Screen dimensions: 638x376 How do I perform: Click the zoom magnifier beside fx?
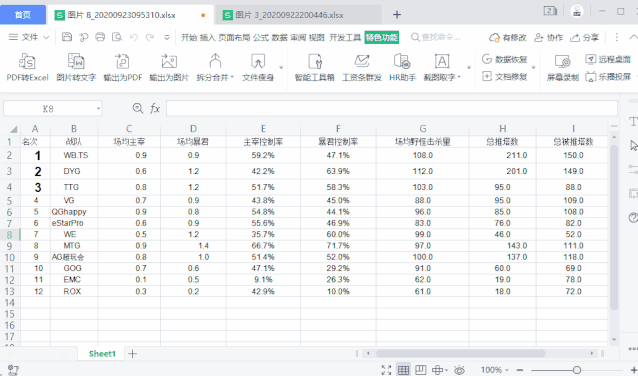click(x=138, y=108)
